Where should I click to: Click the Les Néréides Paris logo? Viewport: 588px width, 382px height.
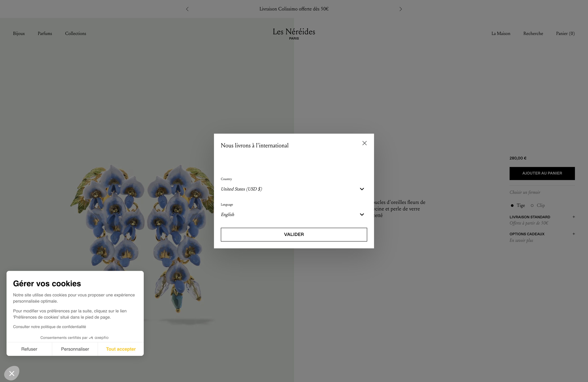point(294,34)
